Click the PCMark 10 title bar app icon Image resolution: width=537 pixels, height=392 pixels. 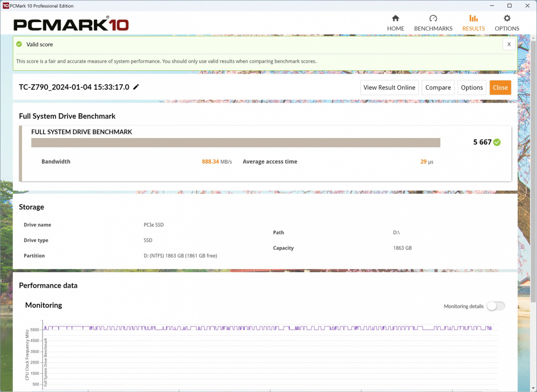point(5,5)
